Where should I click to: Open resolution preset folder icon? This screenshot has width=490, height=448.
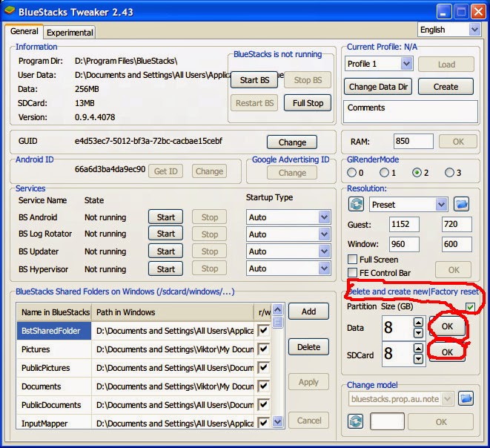click(x=461, y=205)
